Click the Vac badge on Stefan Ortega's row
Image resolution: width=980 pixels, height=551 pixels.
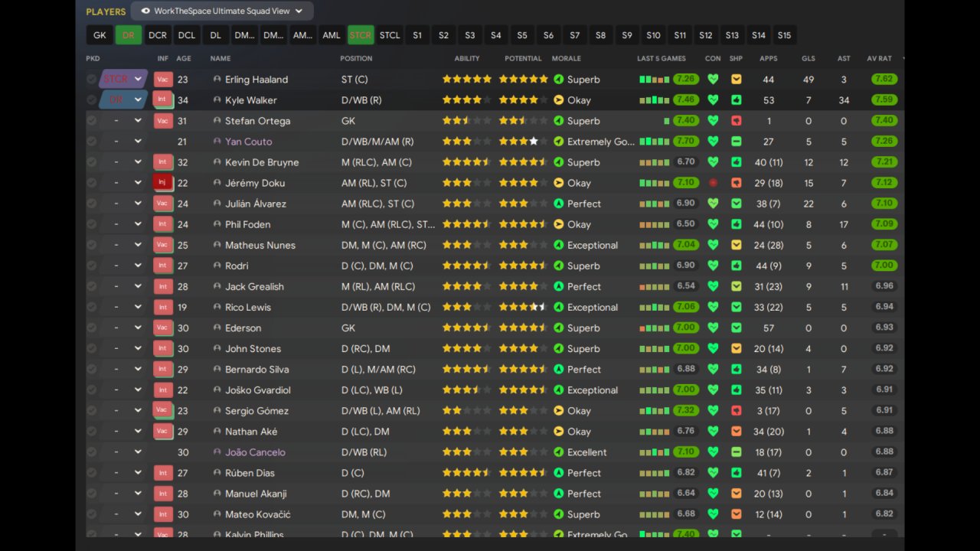point(162,121)
